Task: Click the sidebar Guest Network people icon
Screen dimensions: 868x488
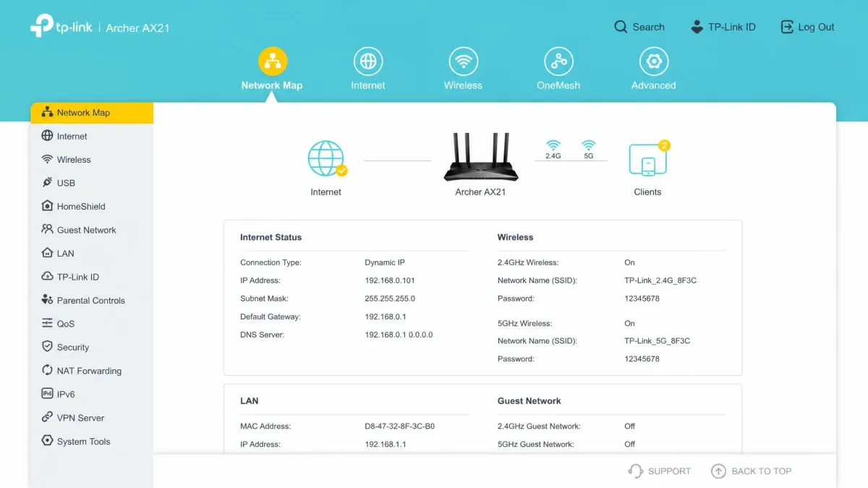Action: click(x=47, y=229)
